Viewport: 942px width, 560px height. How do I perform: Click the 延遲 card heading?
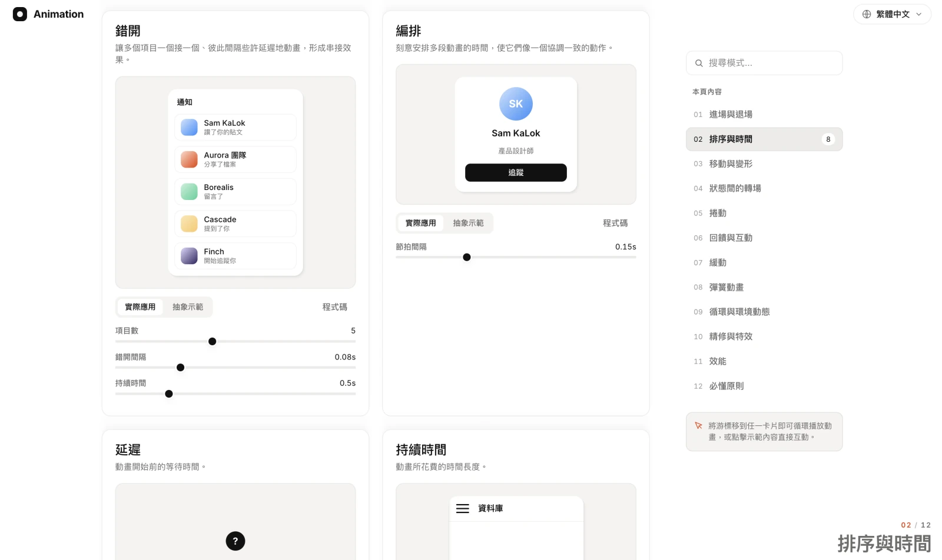pos(128,450)
